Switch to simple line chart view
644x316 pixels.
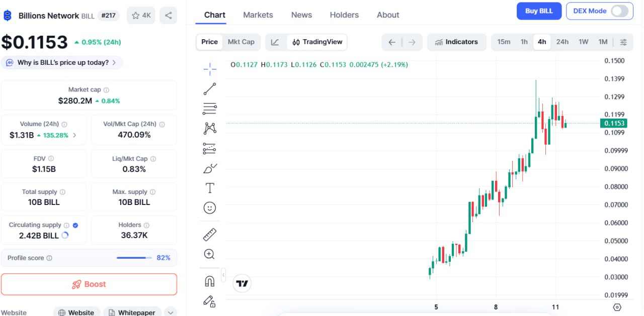pos(275,42)
